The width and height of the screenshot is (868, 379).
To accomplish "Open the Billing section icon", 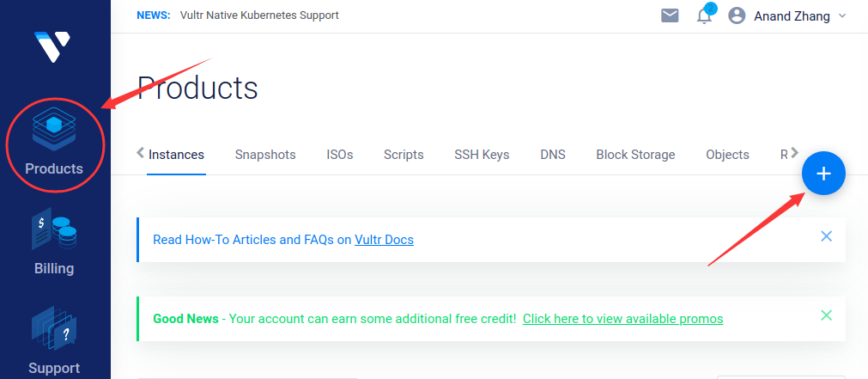I will pos(54,229).
